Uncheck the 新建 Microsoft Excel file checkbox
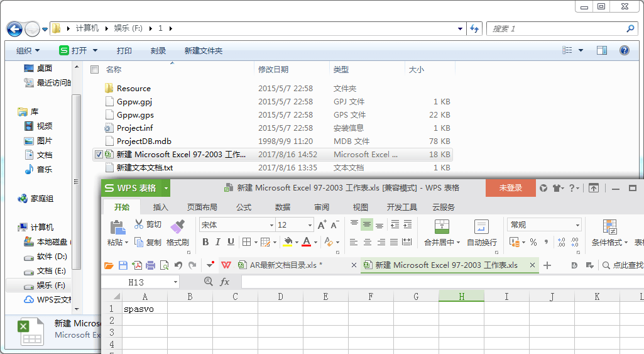The height and width of the screenshot is (354, 644). 99,154
